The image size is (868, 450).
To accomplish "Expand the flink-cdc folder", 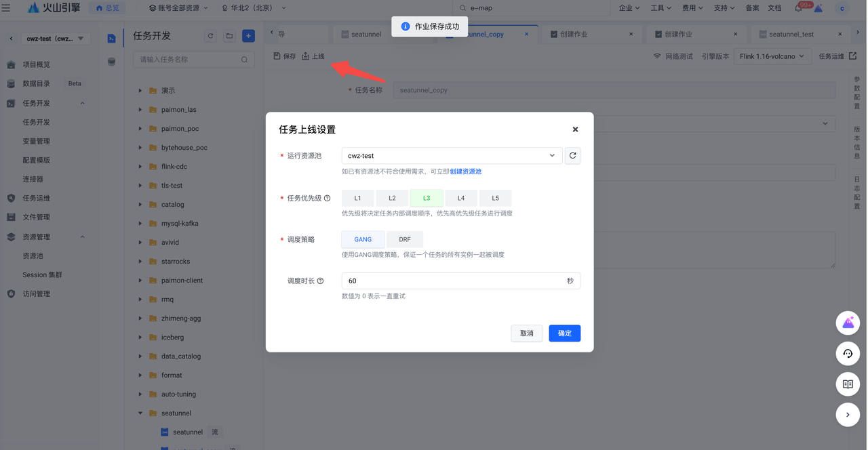I will coord(140,166).
